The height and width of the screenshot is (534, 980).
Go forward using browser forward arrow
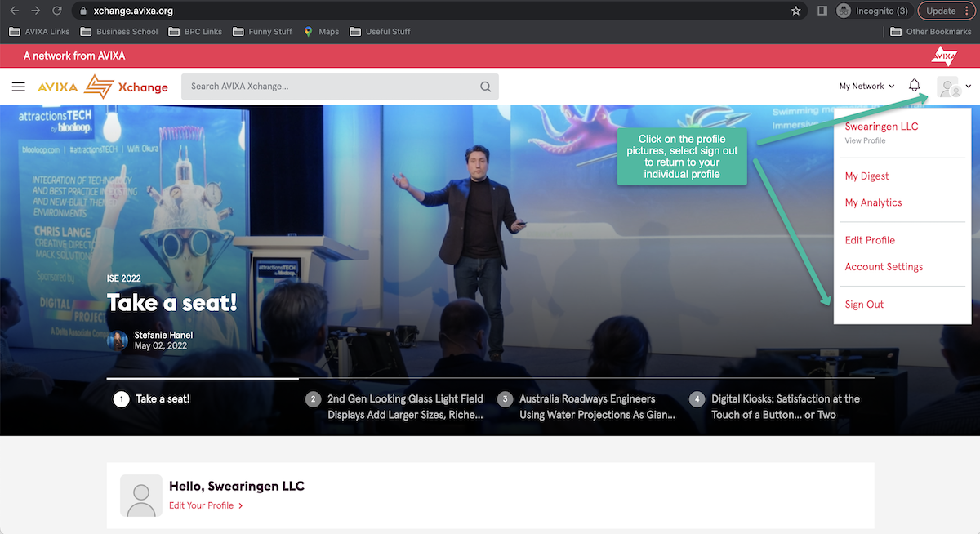pyautogui.click(x=36, y=11)
